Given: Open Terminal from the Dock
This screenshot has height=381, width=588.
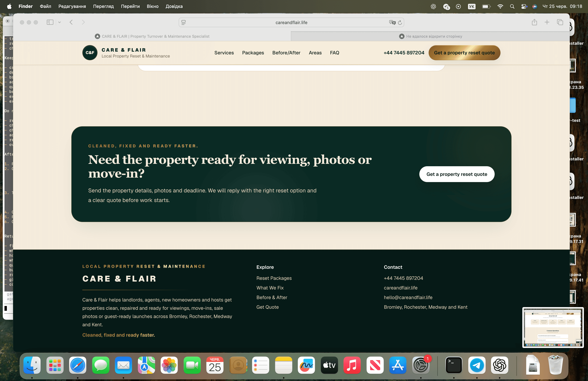Looking at the screenshot, I should tap(454, 365).
